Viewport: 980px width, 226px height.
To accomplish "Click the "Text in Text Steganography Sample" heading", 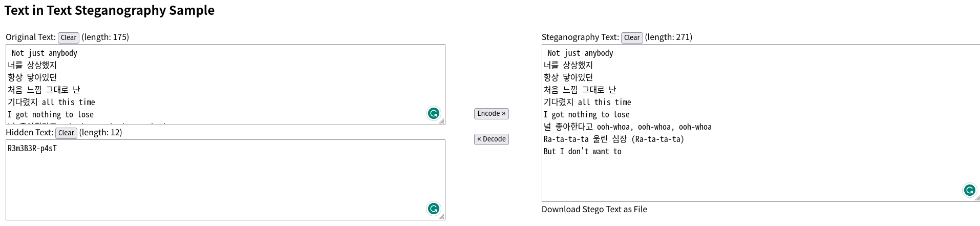I will (110, 11).
